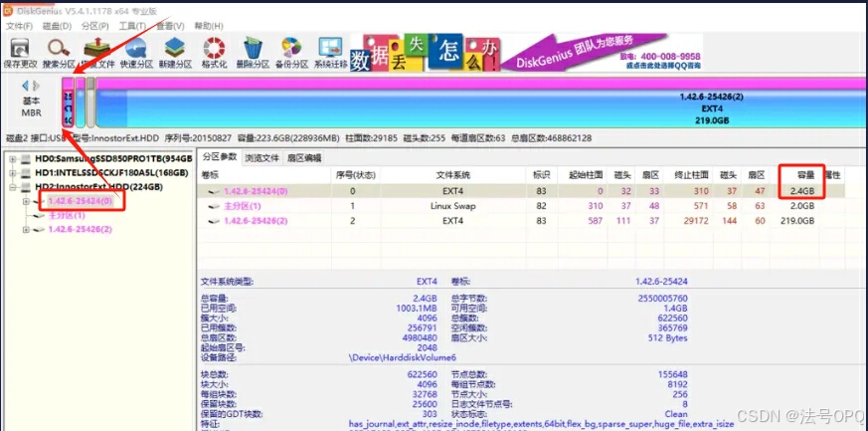Collapse the HD2:InnostorExt.HDD tree node

[x=13, y=187]
